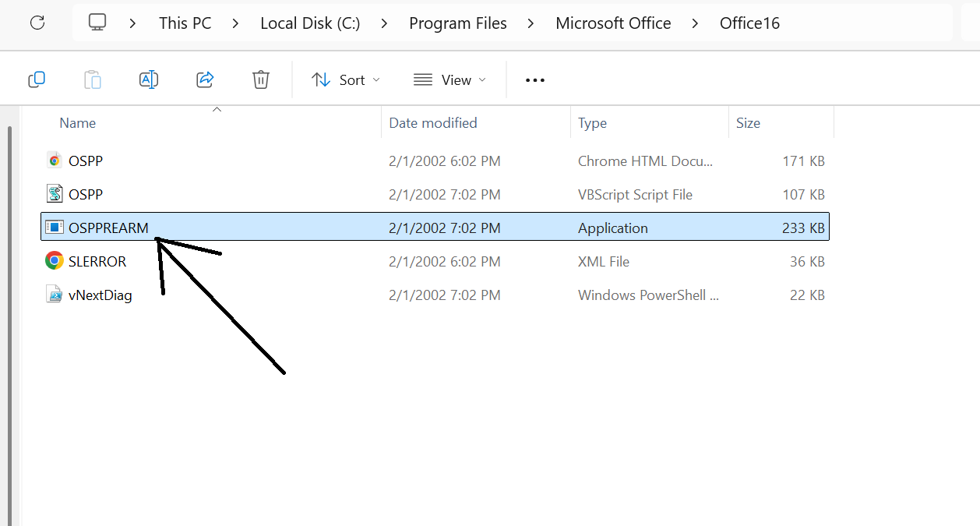Open the See more ellipsis menu
Viewport: 980px width, 526px height.
534,79
